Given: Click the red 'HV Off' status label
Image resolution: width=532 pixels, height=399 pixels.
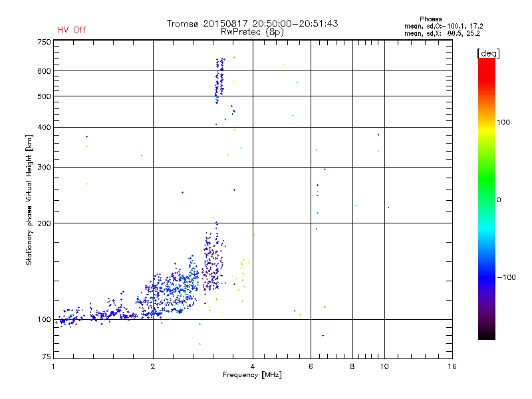Looking at the screenshot, I should pyautogui.click(x=72, y=30).
